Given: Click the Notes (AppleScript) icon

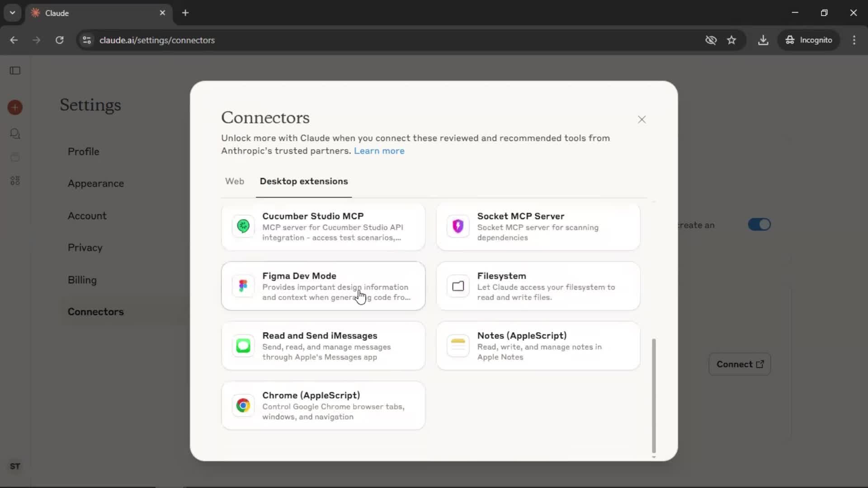Looking at the screenshot, I should point(458,346).
